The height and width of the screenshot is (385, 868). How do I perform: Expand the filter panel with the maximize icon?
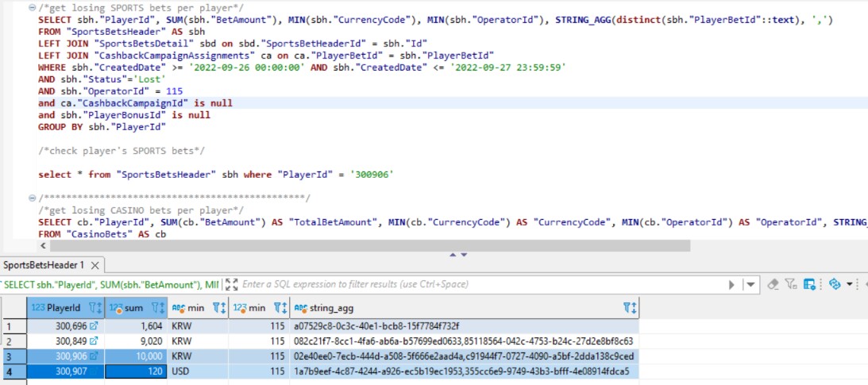232,284
